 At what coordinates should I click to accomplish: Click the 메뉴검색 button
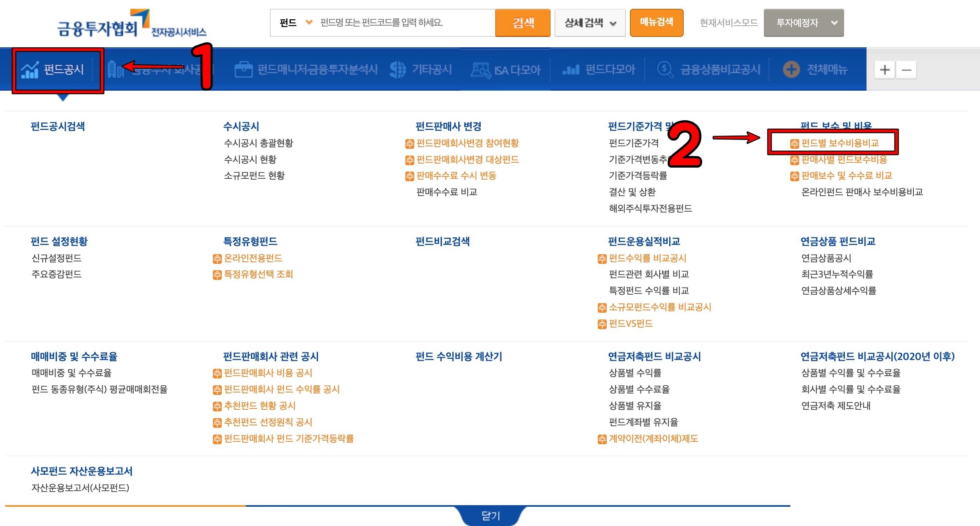tap(656, 22)
